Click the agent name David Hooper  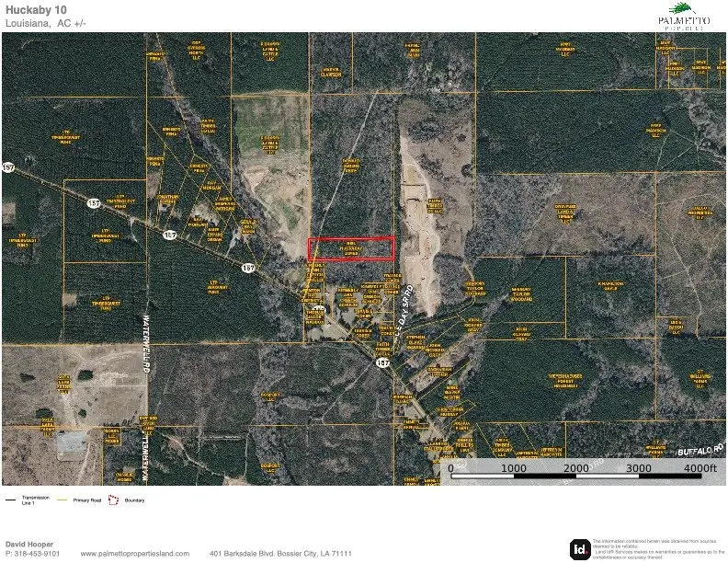pyautogui.click(x=29, y=544)
